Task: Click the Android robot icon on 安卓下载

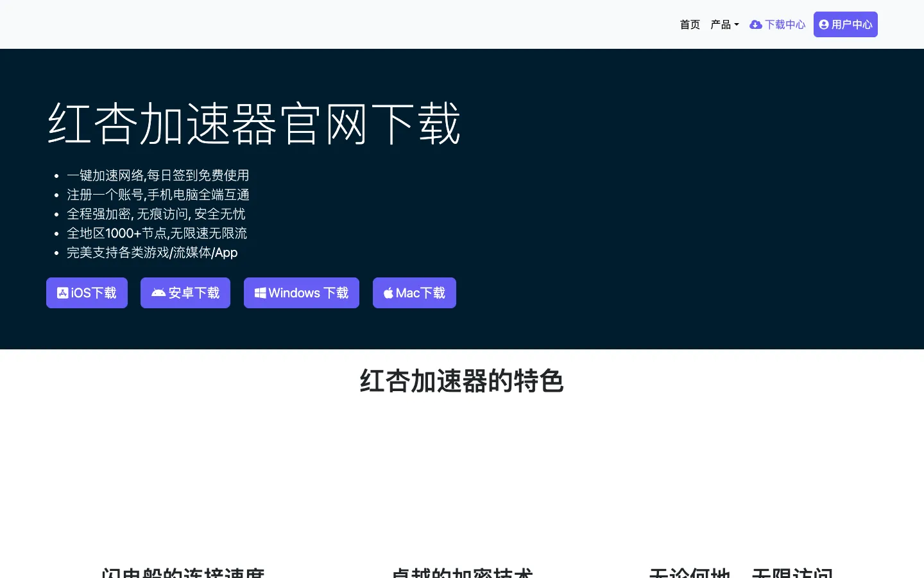Action: coord(158,293)
